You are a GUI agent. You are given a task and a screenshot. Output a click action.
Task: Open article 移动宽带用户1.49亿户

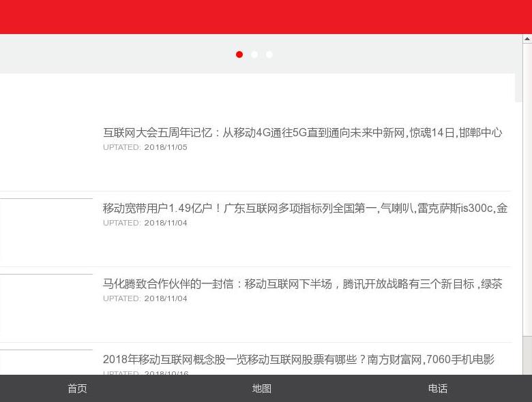(305, 208)
